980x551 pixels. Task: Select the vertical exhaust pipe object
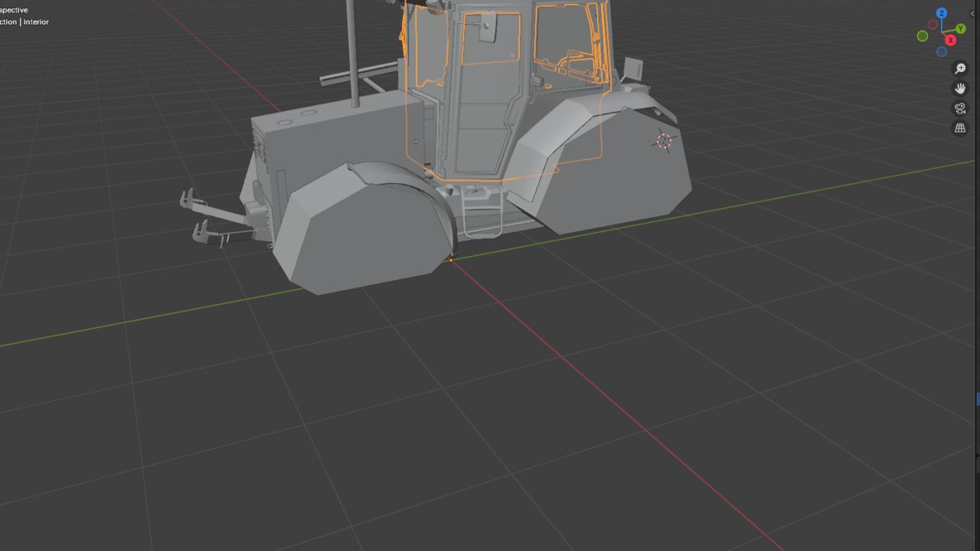pyautogui.click(x=352, y=54)
